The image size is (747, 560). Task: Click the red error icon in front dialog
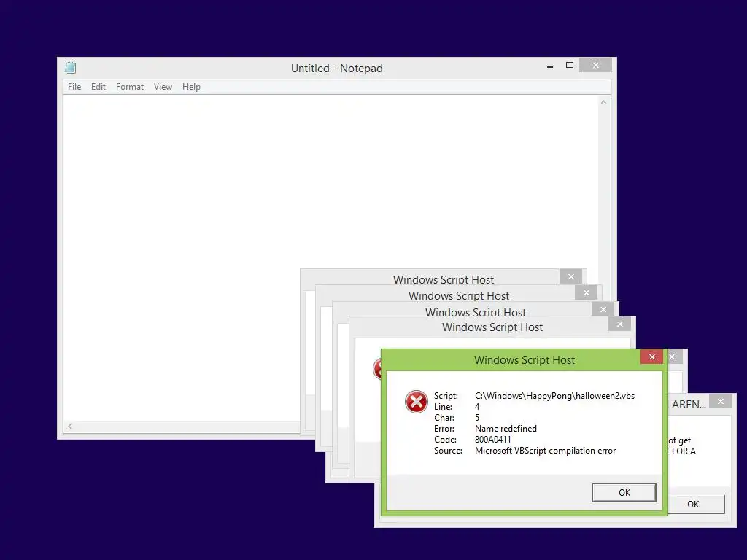pos(417,402)
